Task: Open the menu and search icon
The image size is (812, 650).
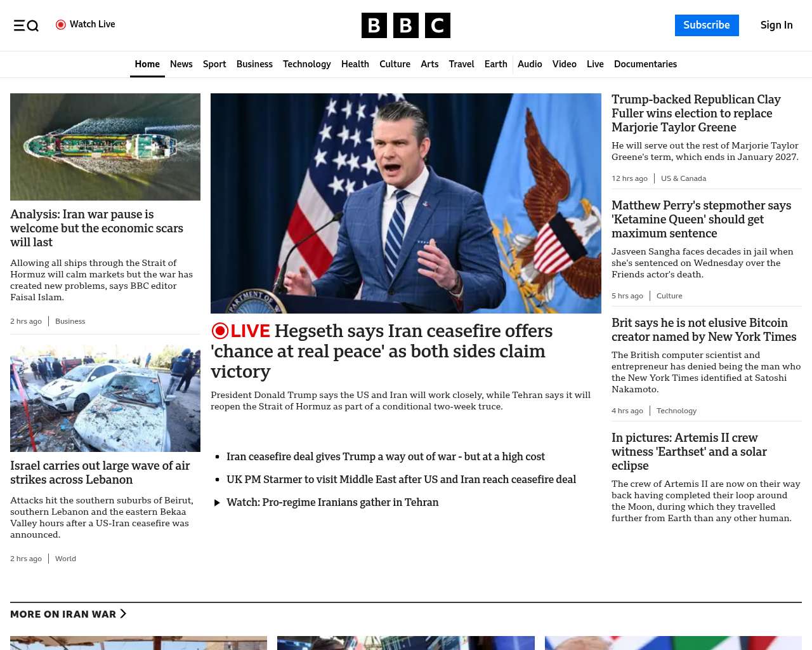Action: [26, 25]
